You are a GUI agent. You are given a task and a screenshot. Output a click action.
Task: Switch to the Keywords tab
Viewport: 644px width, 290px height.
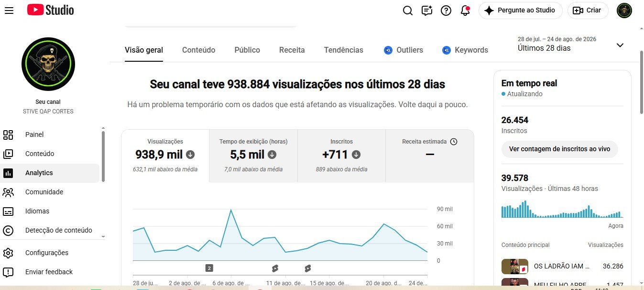[465, 50]
